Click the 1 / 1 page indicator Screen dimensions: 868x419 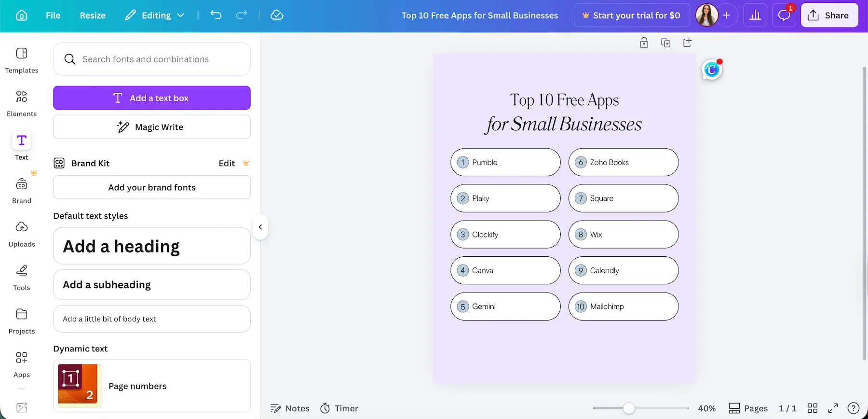pyautogui.click(x=787, y=408)
